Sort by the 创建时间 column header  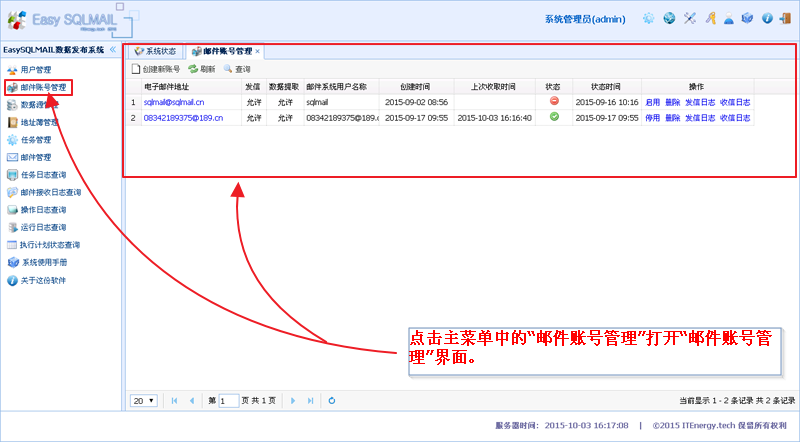point(416,87)
